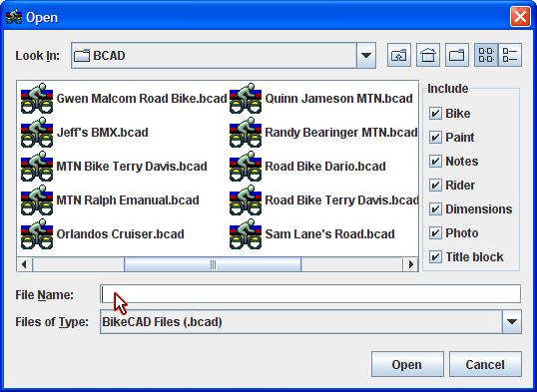Switch to Details view
Screen dimensions: 537x392
coord(510,55)
